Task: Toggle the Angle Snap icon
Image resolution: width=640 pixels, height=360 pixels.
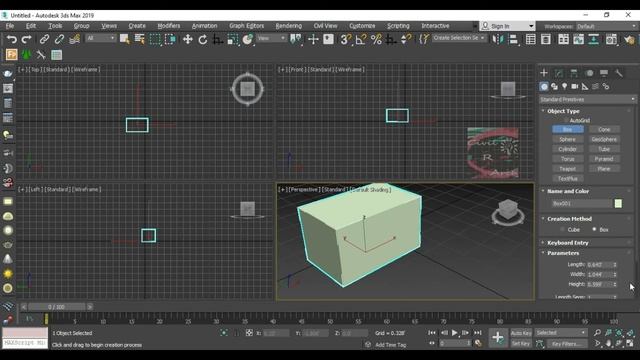Action: tap(361, 39)
